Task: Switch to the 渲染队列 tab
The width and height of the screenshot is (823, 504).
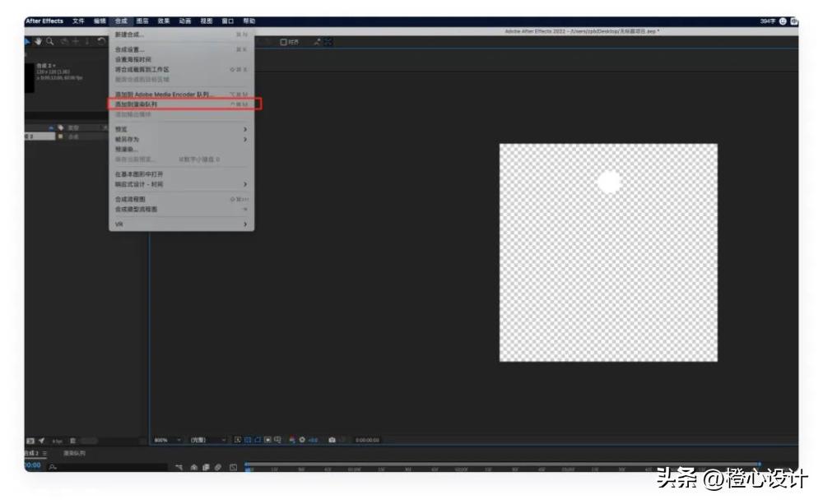Action: pos(75,453)
